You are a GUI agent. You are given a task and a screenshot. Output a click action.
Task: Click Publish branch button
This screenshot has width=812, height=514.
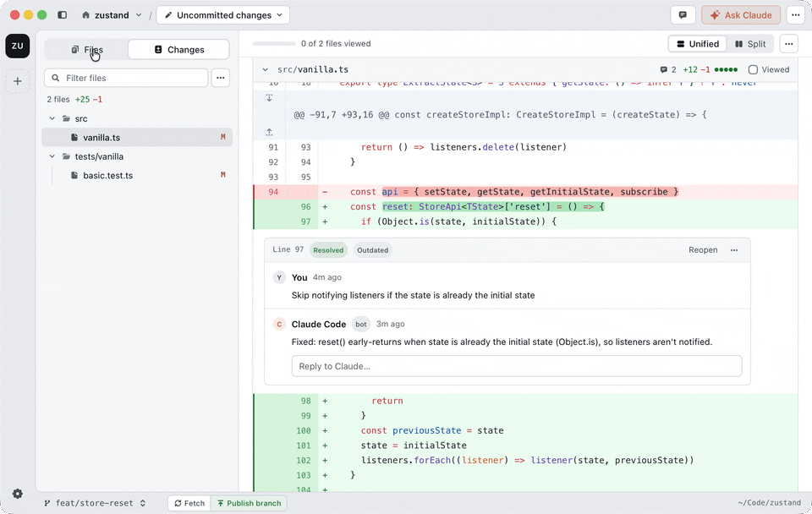(x=249, y=503)
